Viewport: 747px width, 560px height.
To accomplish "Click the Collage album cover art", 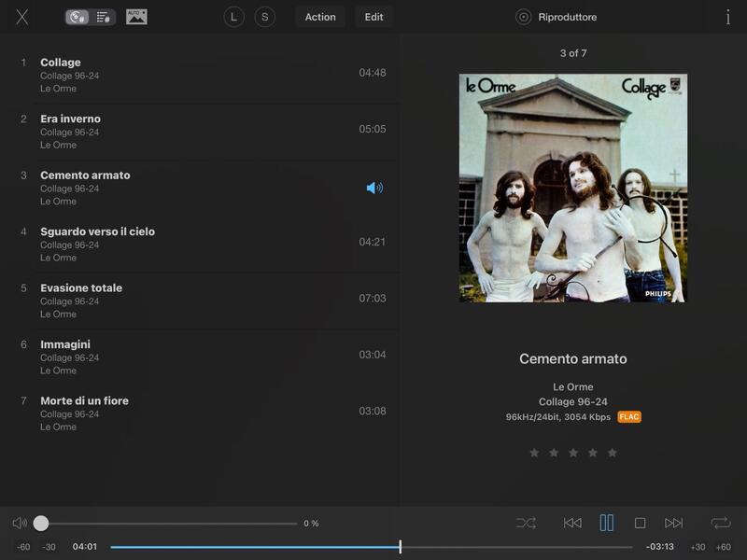I will pos(572,188).
